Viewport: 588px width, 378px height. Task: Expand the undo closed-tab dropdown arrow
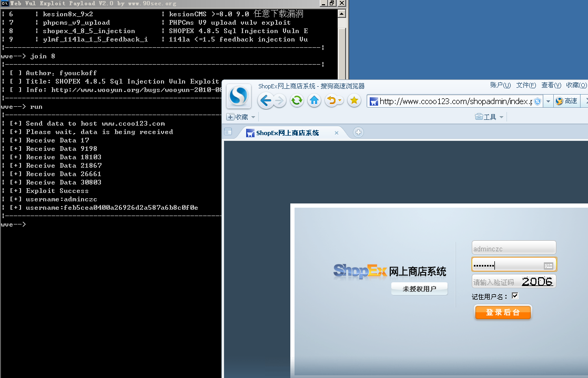coord(340,100)
